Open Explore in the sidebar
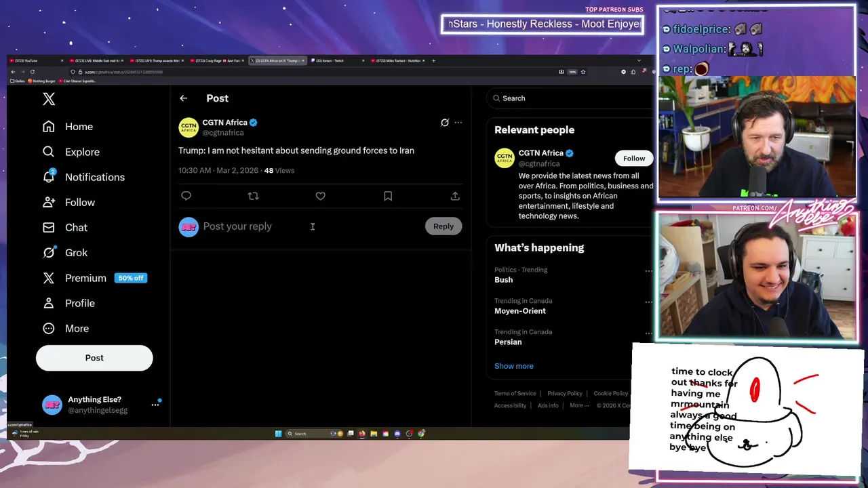 coord(71,152)
